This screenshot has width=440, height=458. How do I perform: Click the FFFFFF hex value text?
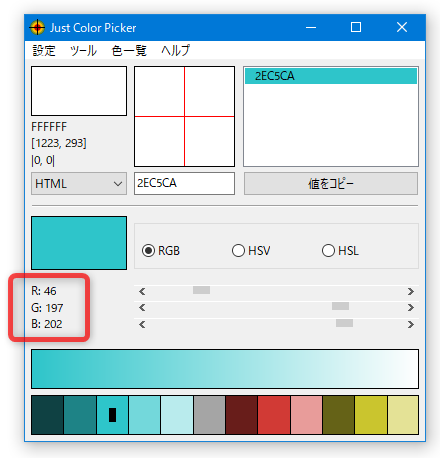[x=49, y=127]
